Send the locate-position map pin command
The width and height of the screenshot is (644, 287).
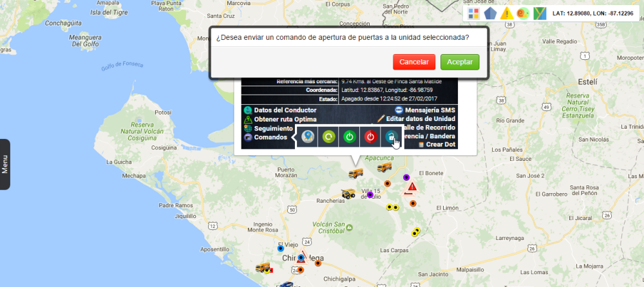[307, 137]
